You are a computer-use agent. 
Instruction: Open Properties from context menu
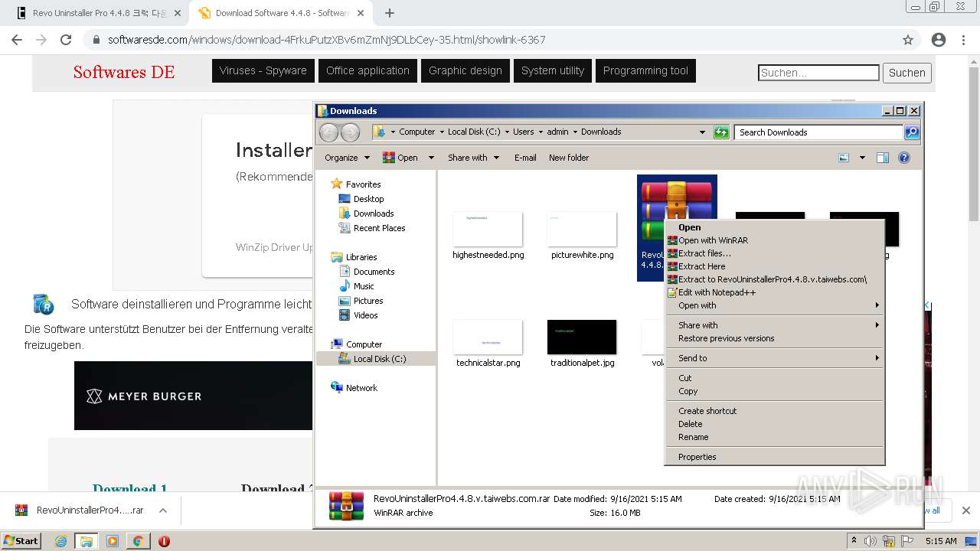click(774, 457)
